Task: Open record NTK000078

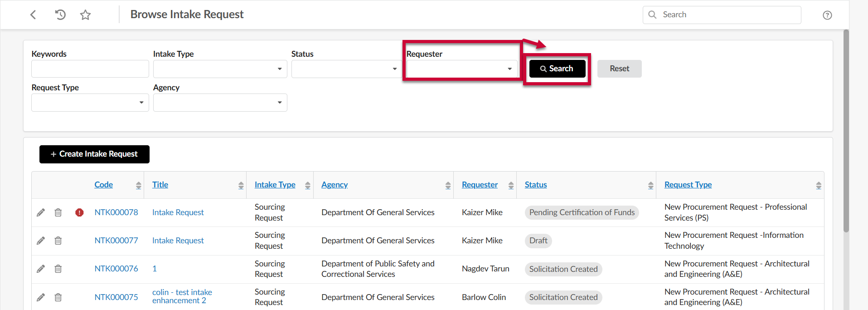Action: tap(116, 212)
